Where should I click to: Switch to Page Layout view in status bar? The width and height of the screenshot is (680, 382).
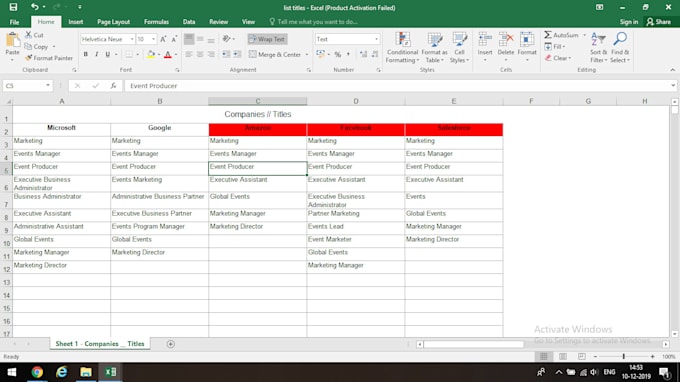tap(562, 356)
